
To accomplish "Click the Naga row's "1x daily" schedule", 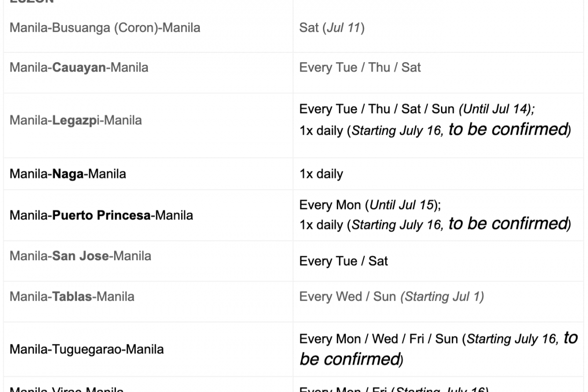I will [321, 174].
